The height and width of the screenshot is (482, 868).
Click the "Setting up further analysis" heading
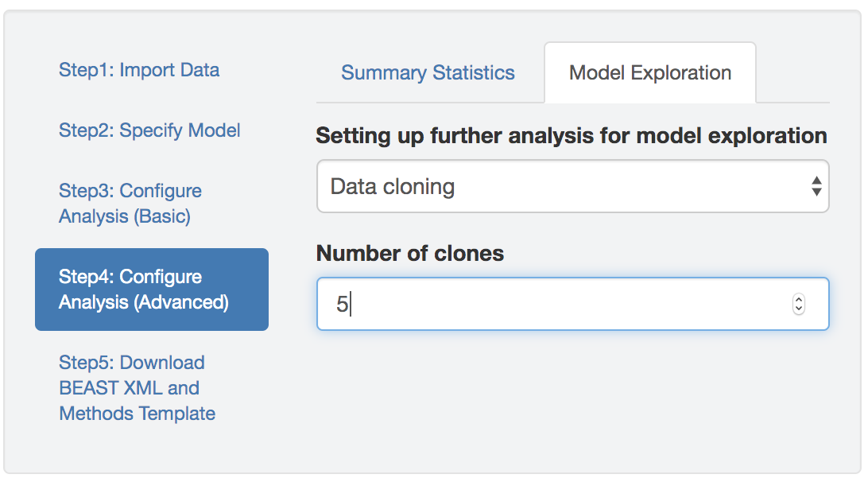point(571,136)
